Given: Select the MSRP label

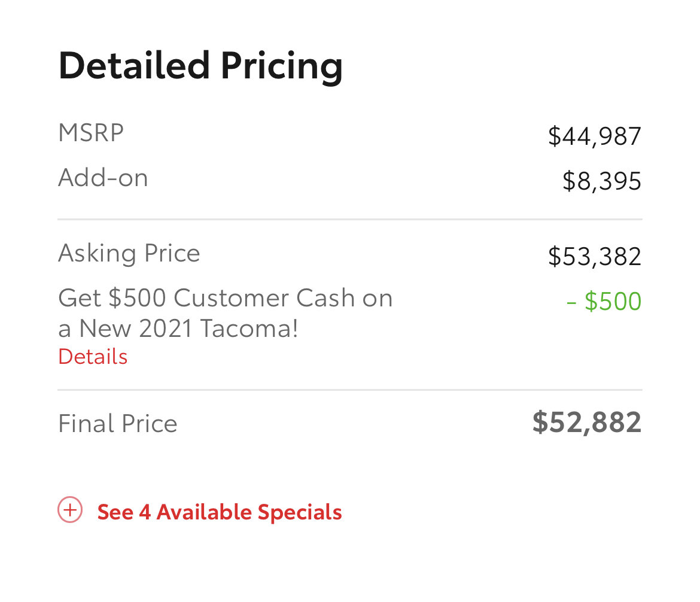Looking at the screenshot, I should (x=91, y=133).
